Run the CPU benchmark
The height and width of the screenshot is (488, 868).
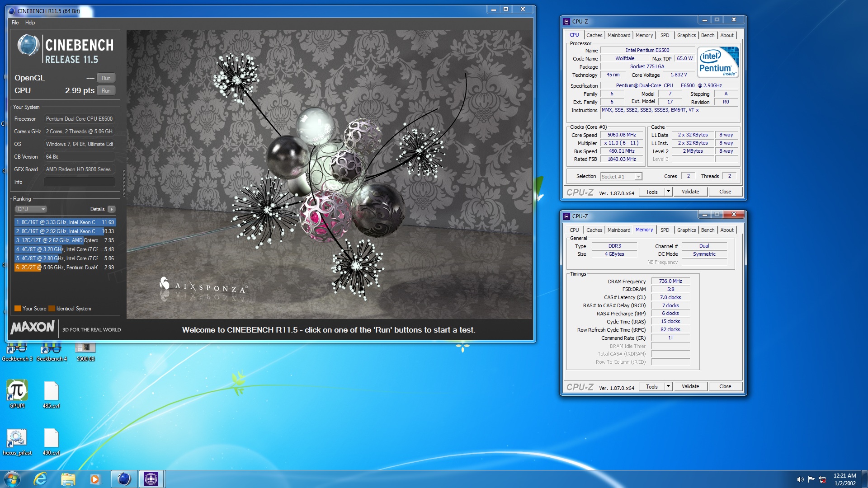pos(106,91)
